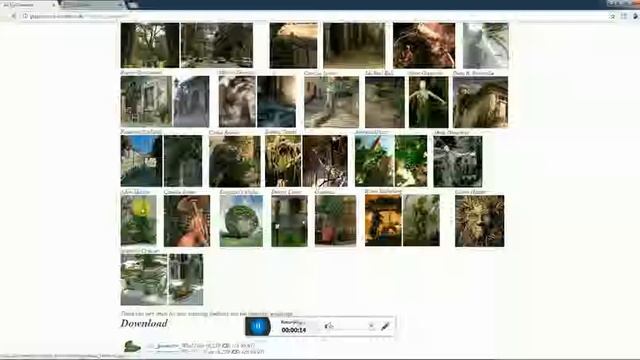The image size is (640, 360).
Task: Open the reddish tangled creature thumbnail in the top row
Action: click(x=424, y=45)
